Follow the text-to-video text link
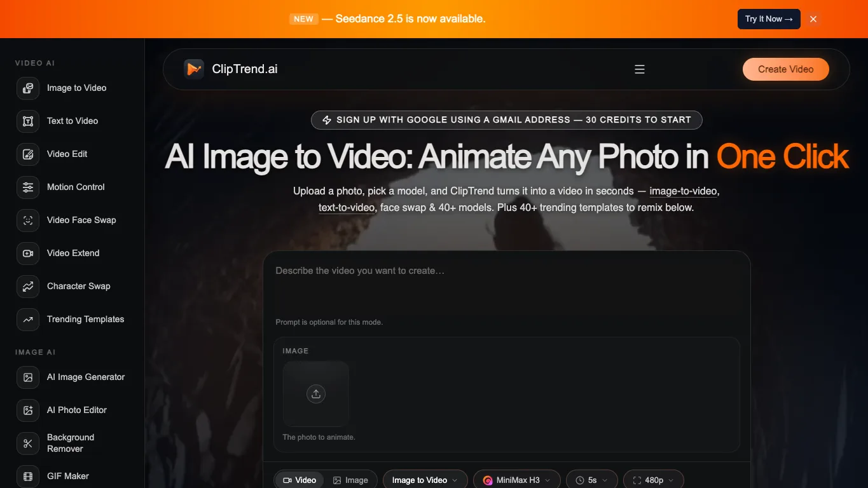 point(347,208)
